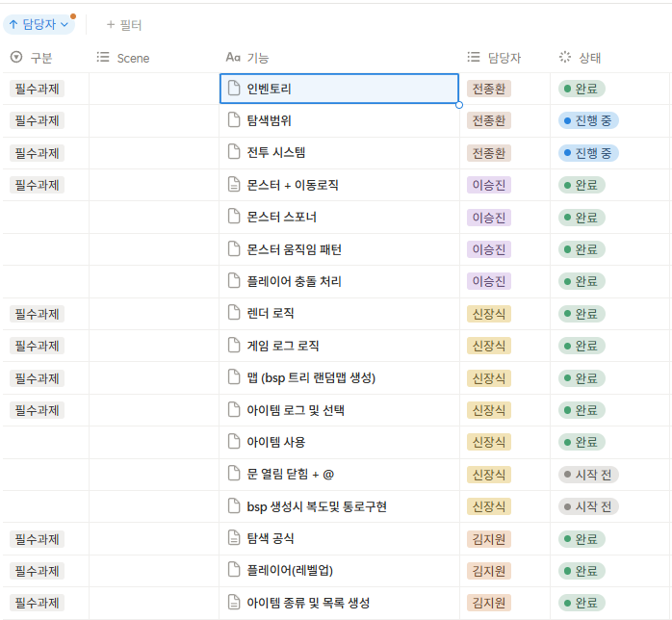Click the 인벤토리 title text
Viewport: 672px width, 620px height.
coord(269,89)
